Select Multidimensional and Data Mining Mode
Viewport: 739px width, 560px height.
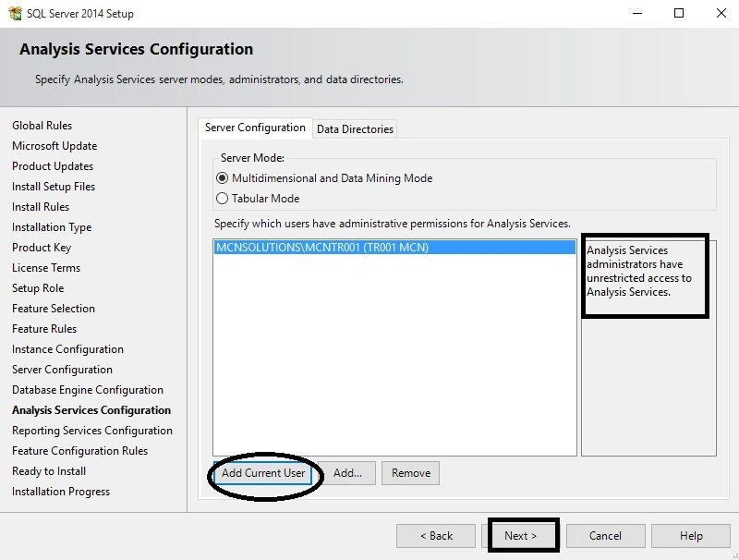click(x=324, y=178)
